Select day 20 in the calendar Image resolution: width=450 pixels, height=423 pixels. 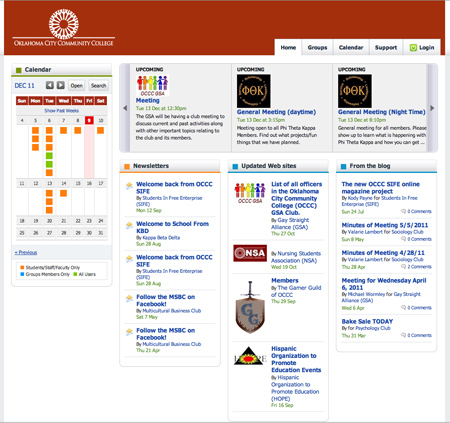pos(49,221)
